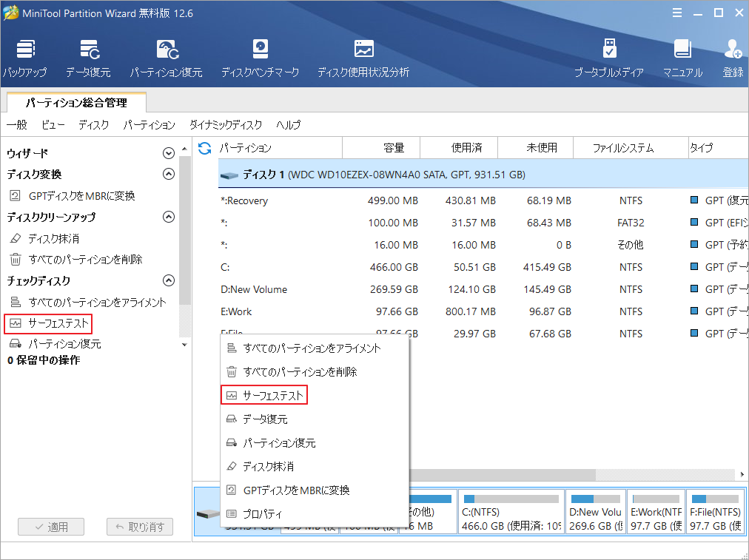Screen dimensions: 749x560
Task: Choose パーティション復元 in context menu
Action: (315, 442)
